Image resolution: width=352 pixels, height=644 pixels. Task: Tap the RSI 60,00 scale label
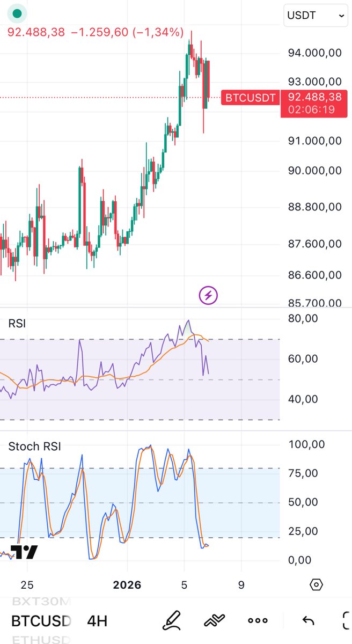tap(303, 358)
